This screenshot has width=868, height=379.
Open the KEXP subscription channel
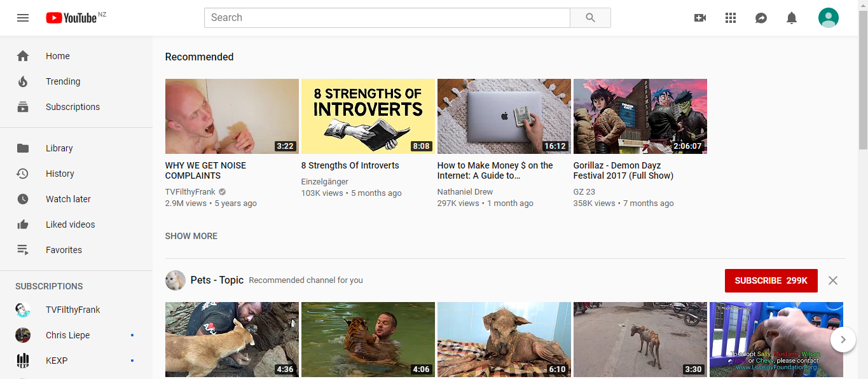57,361
